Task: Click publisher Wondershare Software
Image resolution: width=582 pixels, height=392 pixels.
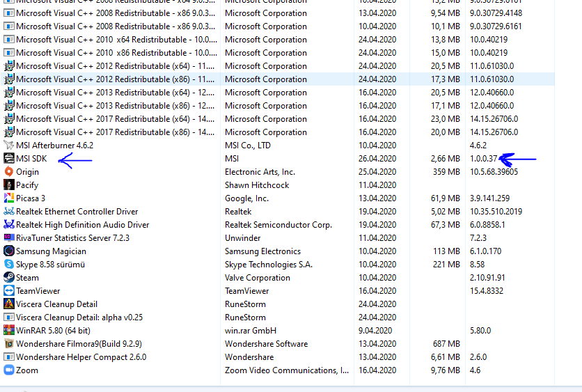Action: [266, 344]
